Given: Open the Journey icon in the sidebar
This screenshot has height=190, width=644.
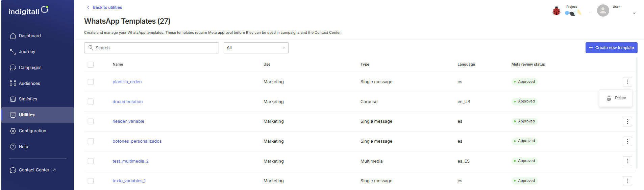Looking at the screenshot, I should tap(13, 52).
